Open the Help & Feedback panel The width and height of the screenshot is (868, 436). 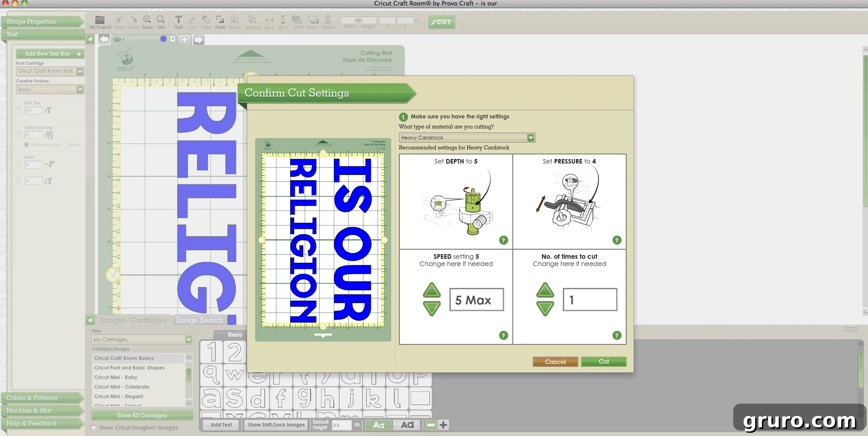42,423
